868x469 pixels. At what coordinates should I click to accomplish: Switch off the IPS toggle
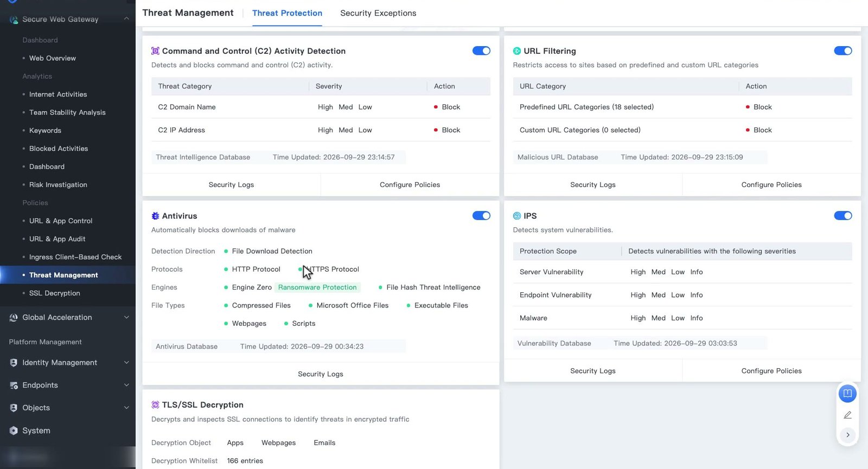point(843,216)
